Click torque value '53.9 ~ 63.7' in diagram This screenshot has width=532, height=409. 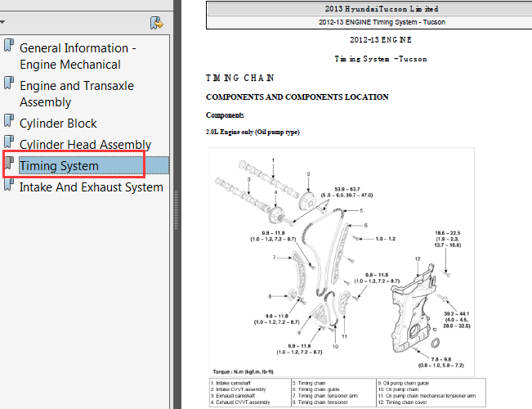[347, 189]
